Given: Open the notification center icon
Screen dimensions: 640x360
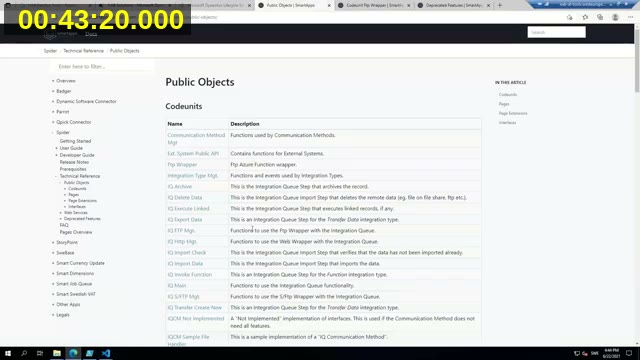Looking at the screenshot, I should [x=629, y=353].
